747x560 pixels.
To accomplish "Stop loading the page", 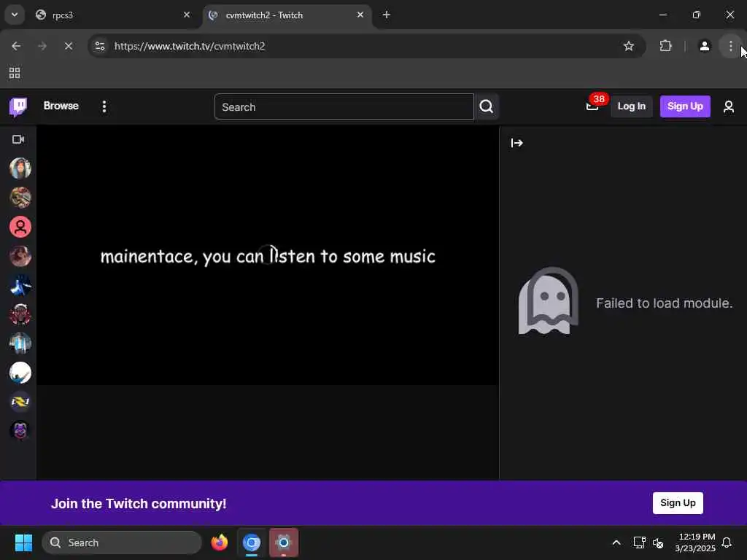I will (68, 46).
